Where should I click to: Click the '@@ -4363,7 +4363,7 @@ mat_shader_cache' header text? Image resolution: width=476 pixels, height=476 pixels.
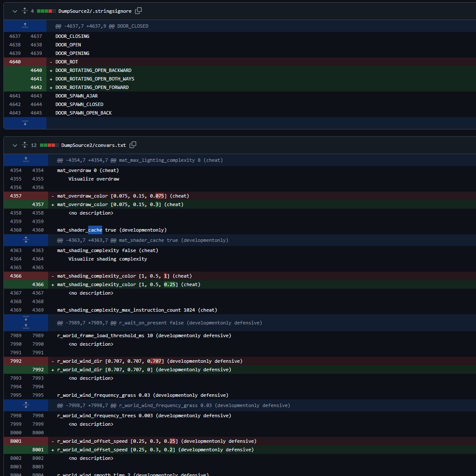(143, 240)
